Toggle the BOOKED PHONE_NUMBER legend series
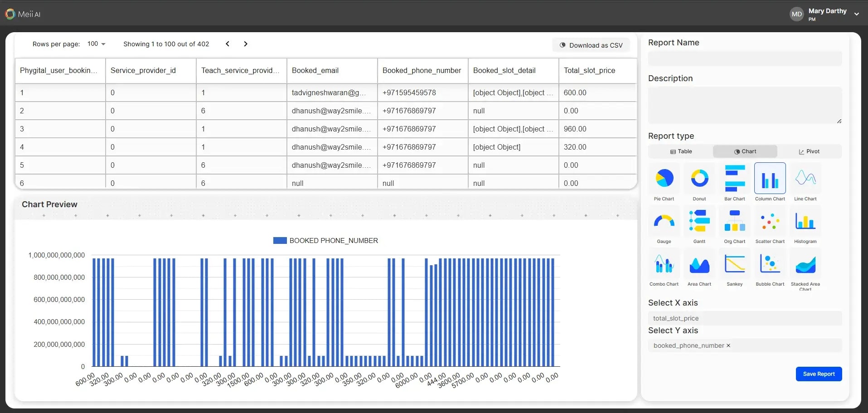This screenshot has height=413, width=868. click(x=325, y=241)
